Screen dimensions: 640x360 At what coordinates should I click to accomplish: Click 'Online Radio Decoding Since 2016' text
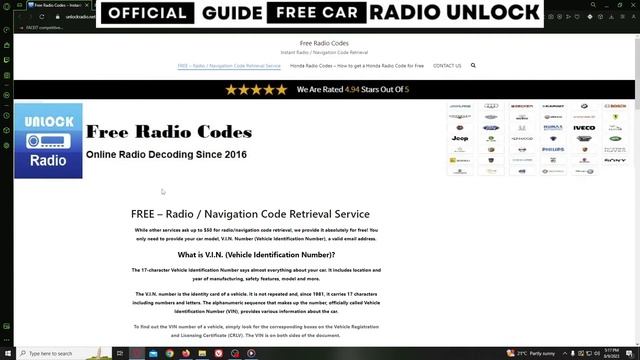tap(166, 155)
